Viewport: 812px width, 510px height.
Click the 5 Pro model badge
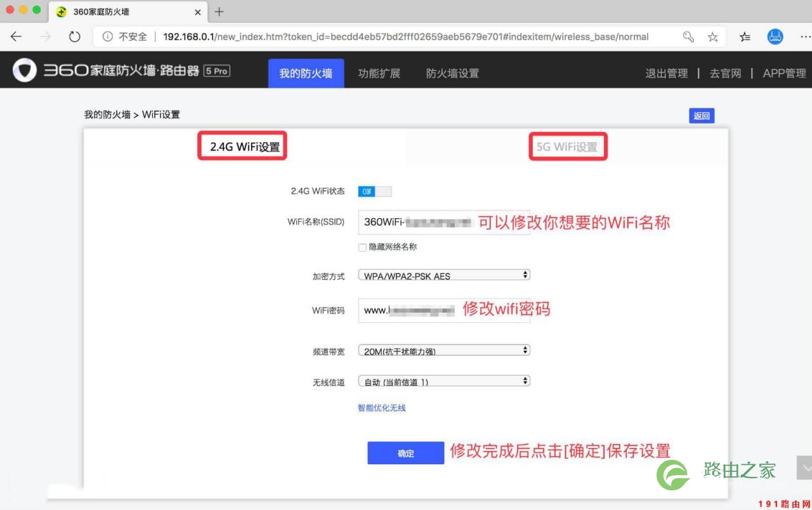click(217, 71)
